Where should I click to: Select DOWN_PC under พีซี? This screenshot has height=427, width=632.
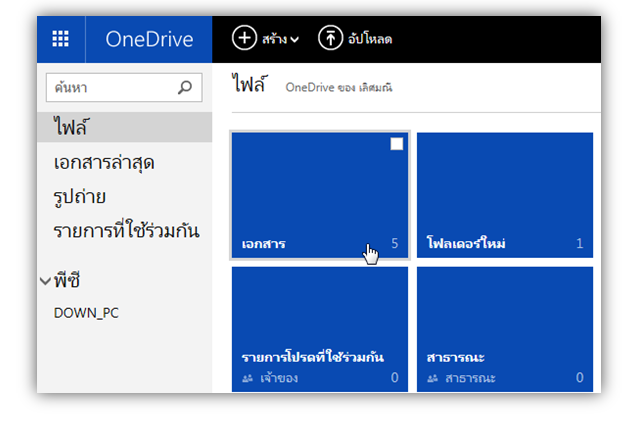pos(86,313)
